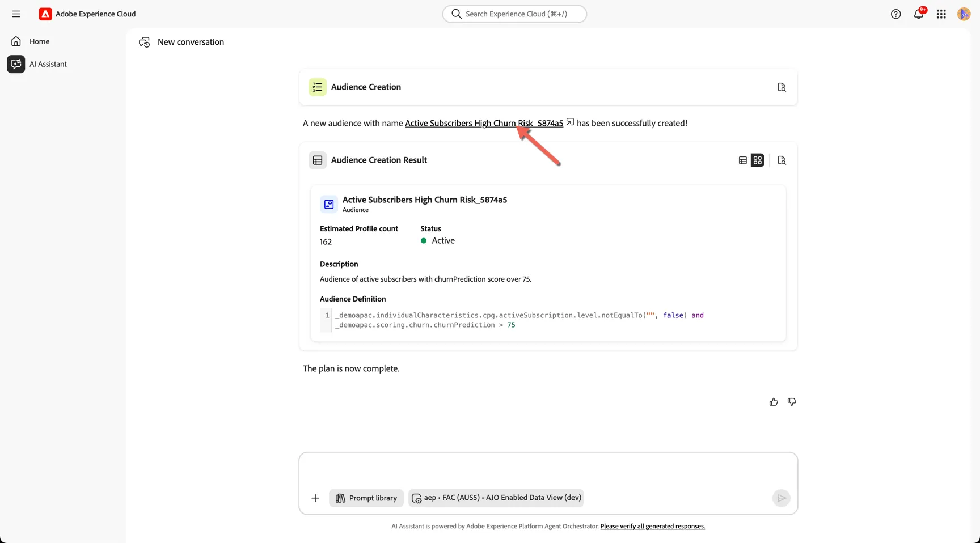Open the app switcher grid
Screen dimensions: 980x543
click(x=941, y=14)
